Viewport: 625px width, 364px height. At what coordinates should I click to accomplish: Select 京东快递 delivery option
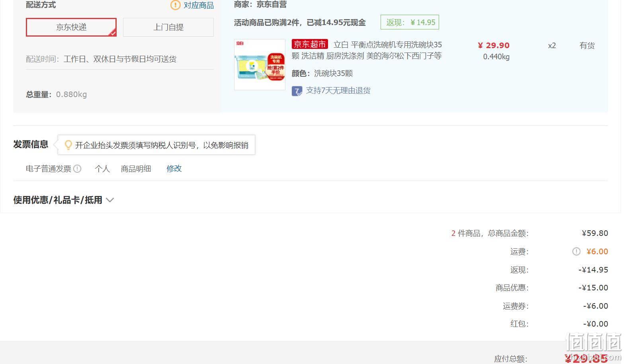coord(71,27)
